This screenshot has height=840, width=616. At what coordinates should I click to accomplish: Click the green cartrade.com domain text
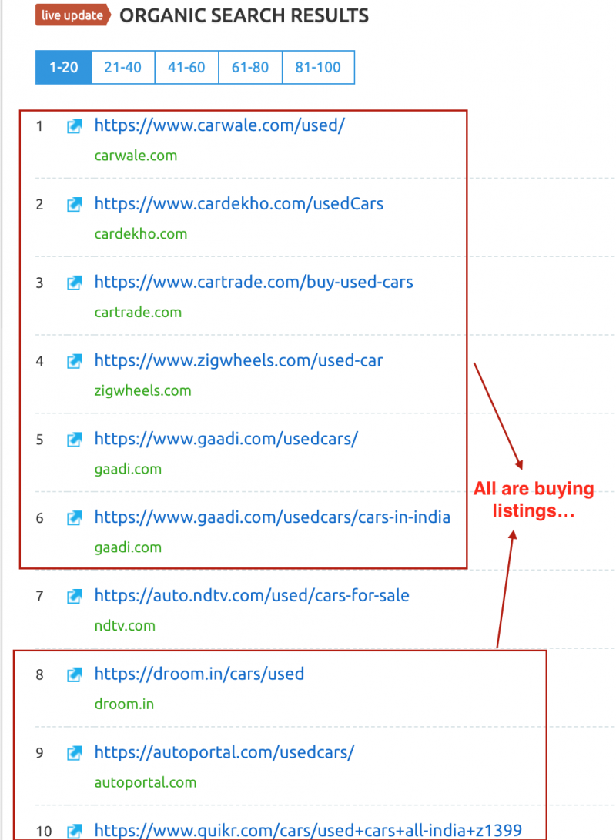click(x=138, y=313)
